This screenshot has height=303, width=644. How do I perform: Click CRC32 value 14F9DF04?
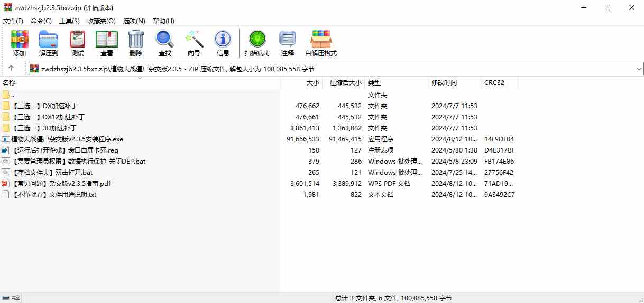click(x=499, y=139)
